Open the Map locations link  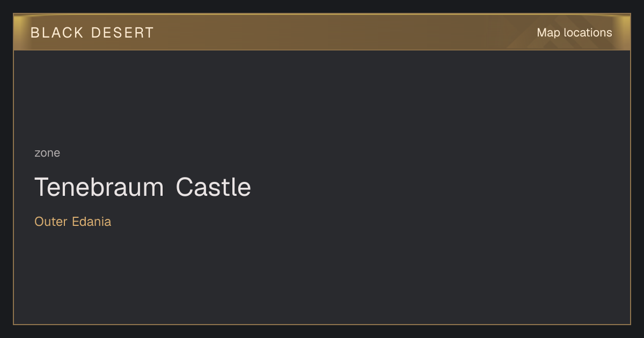tap(574, 33)
